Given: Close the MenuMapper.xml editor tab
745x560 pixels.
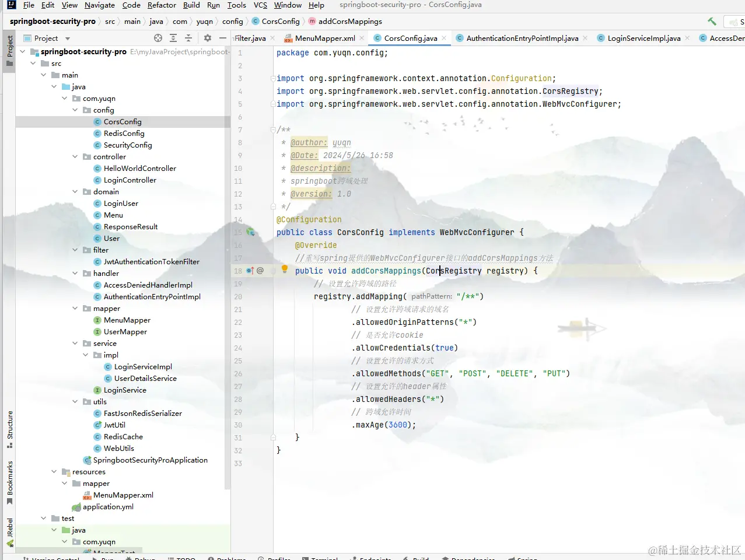Looking at the screenshot, I should pyautogui.click(x=362, y=38).
